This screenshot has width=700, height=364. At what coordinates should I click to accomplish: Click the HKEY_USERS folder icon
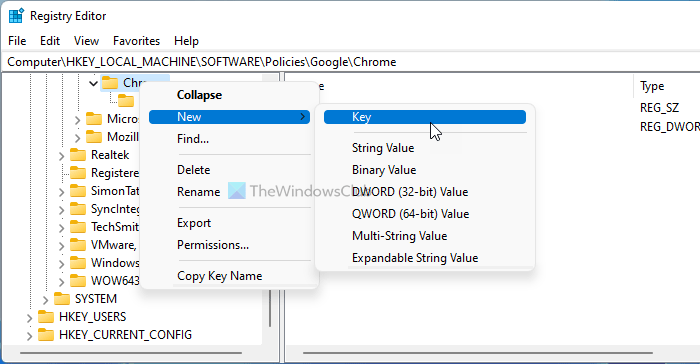click(x=46, y=317)
